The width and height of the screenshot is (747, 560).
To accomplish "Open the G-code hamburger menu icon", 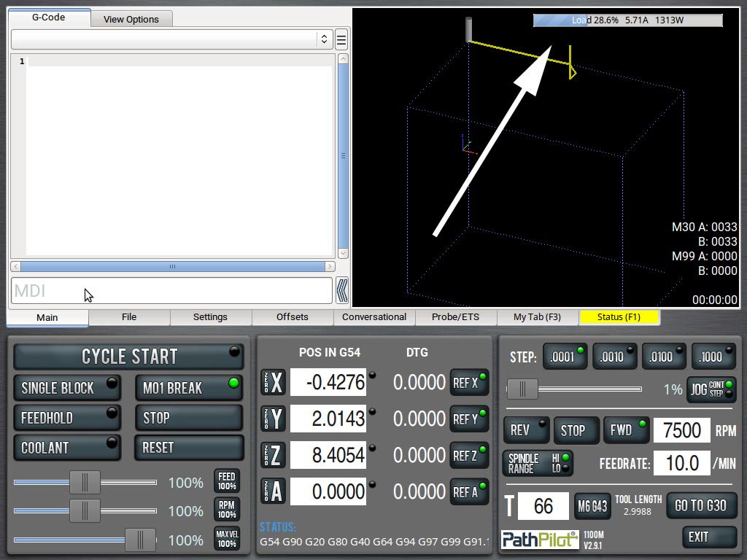I will tap(341, 39).
